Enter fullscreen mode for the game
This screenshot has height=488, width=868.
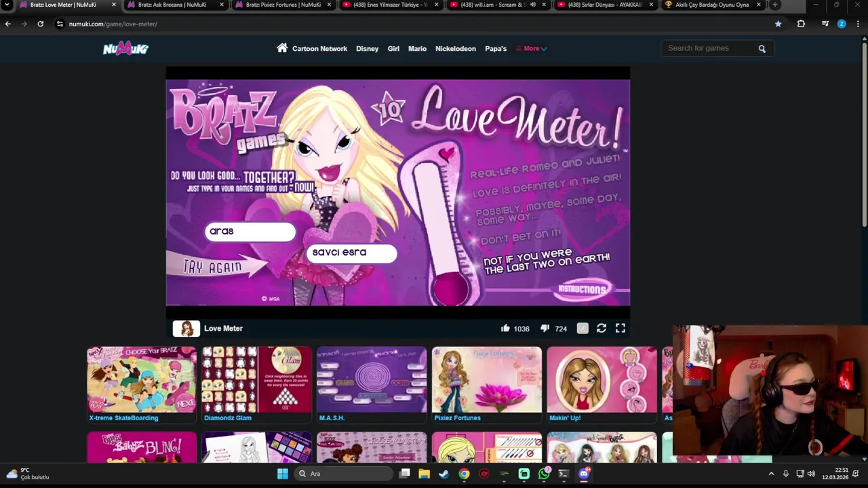[x=620, y=328]
